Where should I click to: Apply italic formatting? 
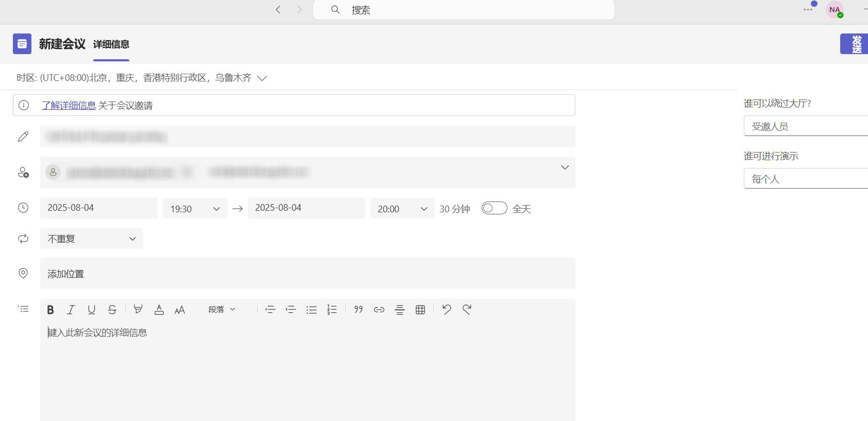coord(71,310)
